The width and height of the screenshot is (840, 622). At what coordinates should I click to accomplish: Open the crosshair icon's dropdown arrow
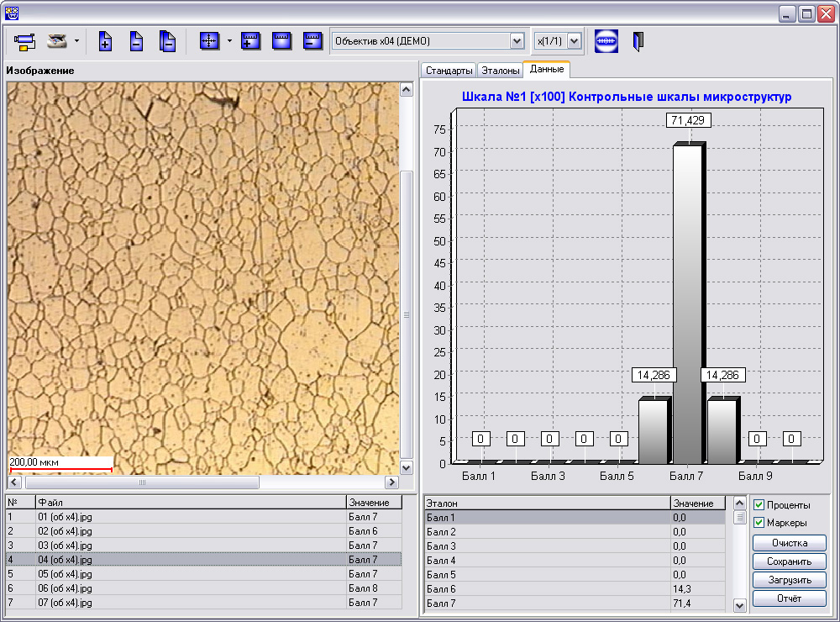229,40
